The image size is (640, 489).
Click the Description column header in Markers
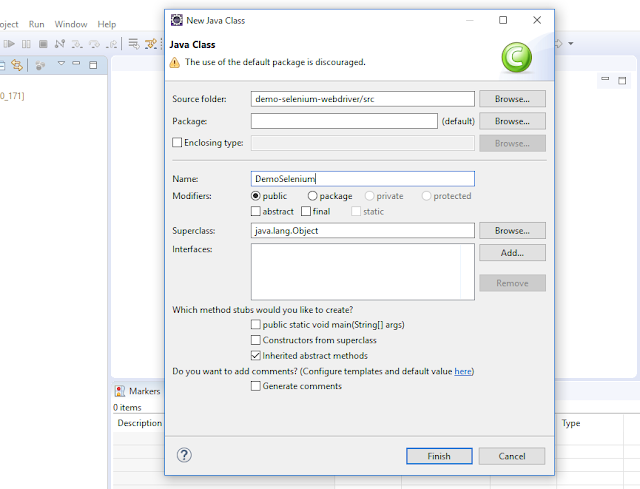[x=140, y=423]
